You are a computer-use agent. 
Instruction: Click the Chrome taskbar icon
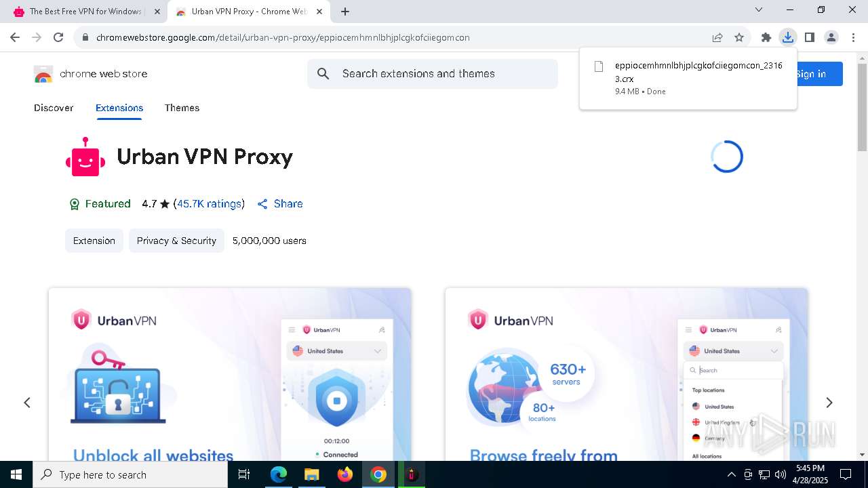(x=378, y=474)
